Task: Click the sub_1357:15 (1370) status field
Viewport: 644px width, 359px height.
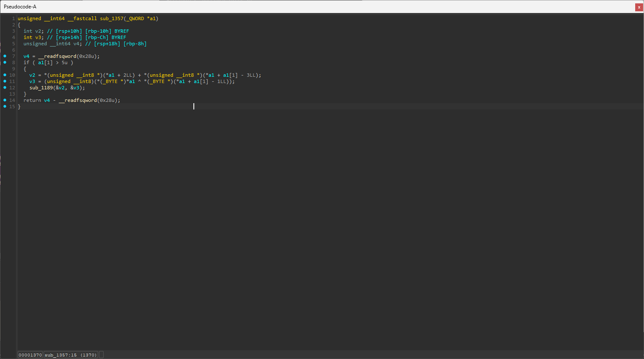Action: click(70, 355)
